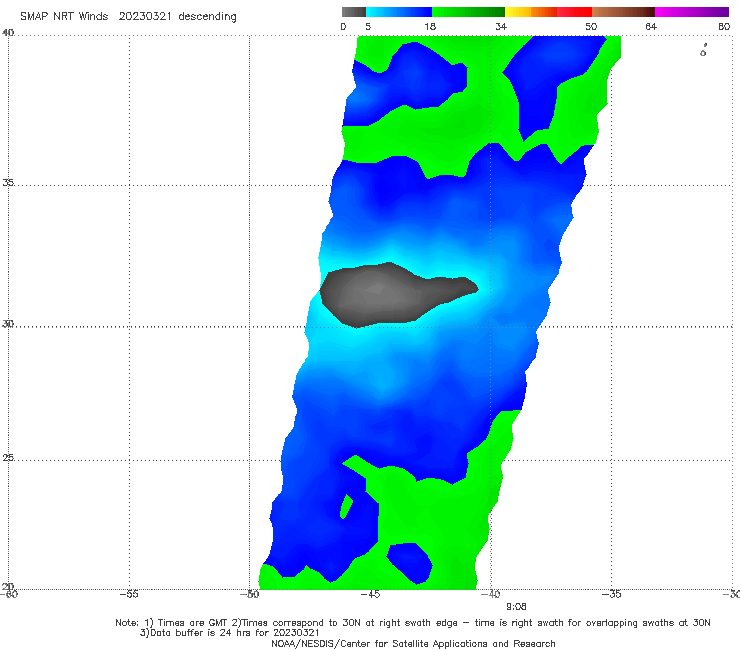Image resolution: width=740 pixels, height=650 pixels.
Task: Click the '50' label under the color bar
Action: pyautogui.click(x=591, y=26)
